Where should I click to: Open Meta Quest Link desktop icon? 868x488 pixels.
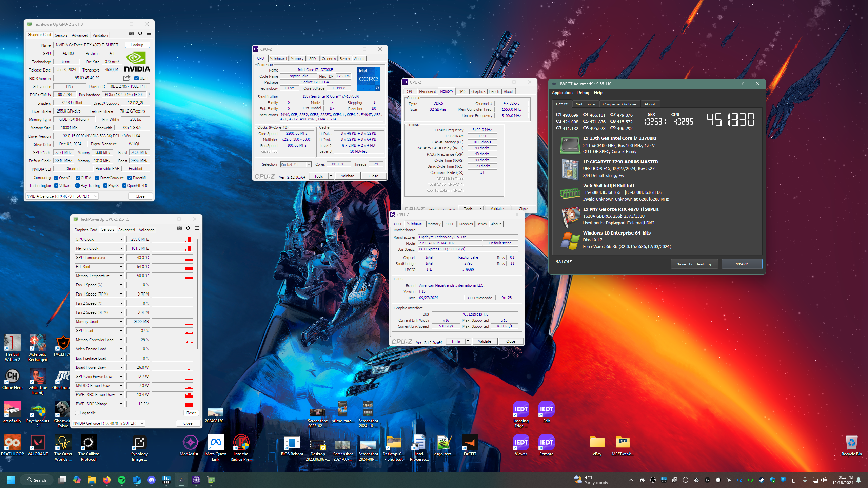[x=216, y=448]
